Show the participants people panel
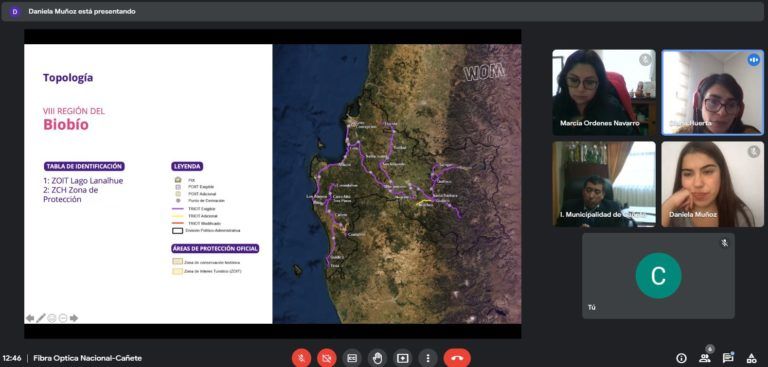 click(705, 358)
